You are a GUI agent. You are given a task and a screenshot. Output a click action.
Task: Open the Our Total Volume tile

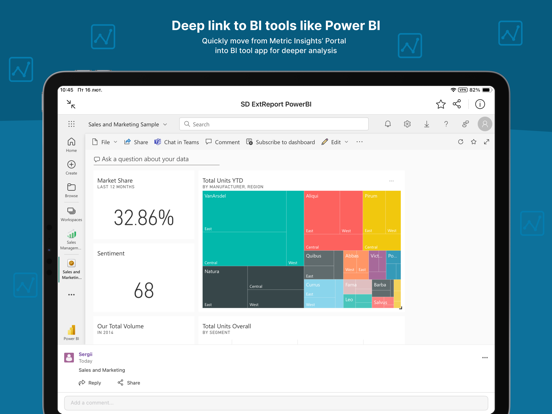click(144, 330)
